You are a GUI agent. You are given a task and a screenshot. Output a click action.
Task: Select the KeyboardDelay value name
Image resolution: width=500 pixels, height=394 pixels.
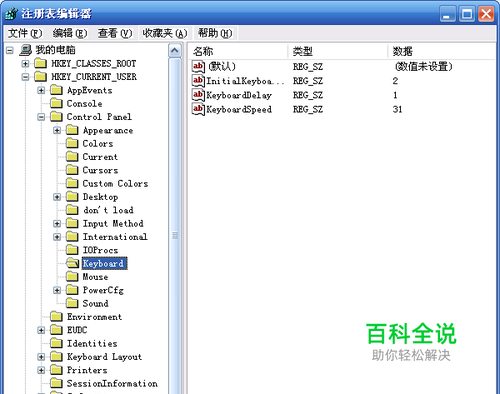coord(239,95)
